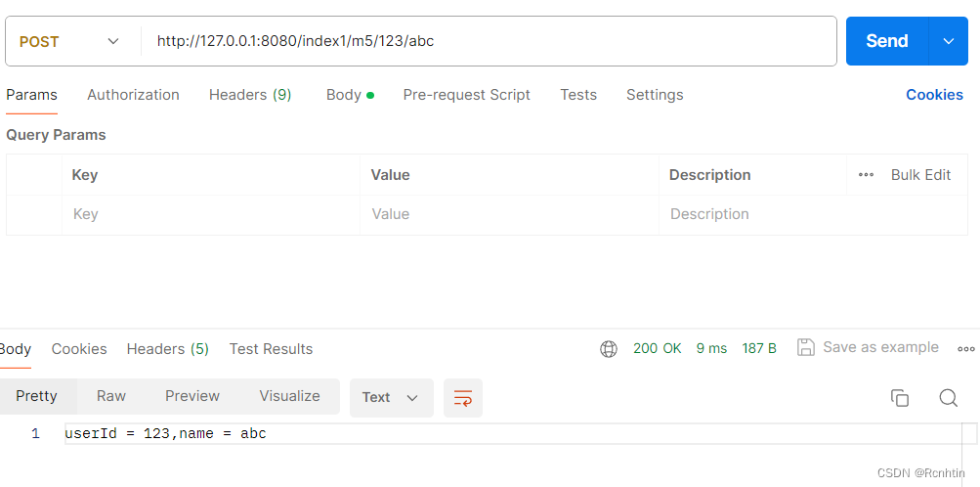Image resolution: width=980 pixels, height=487 pixels.
Task: Open the Authorization tab
Action: [133, 95]
